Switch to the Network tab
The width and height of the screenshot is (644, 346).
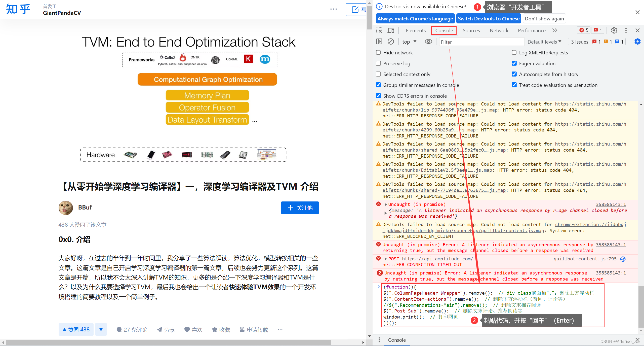pyautogui.click(x=499, y=30)
